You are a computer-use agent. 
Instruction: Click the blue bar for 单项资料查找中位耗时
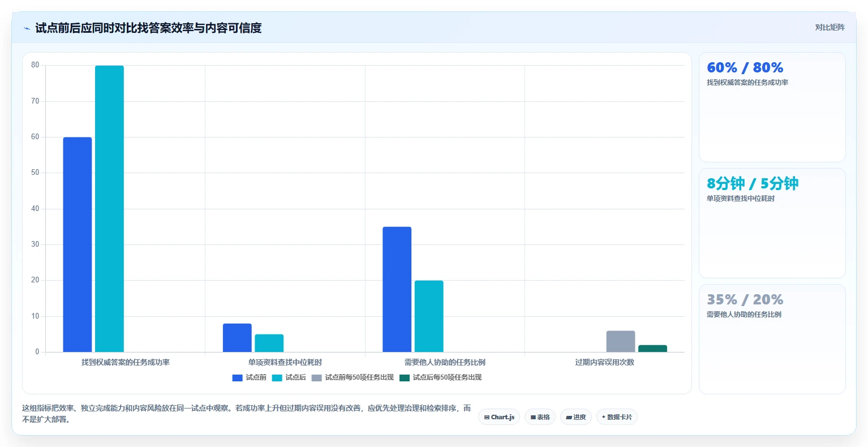click(x=237, y=338)
